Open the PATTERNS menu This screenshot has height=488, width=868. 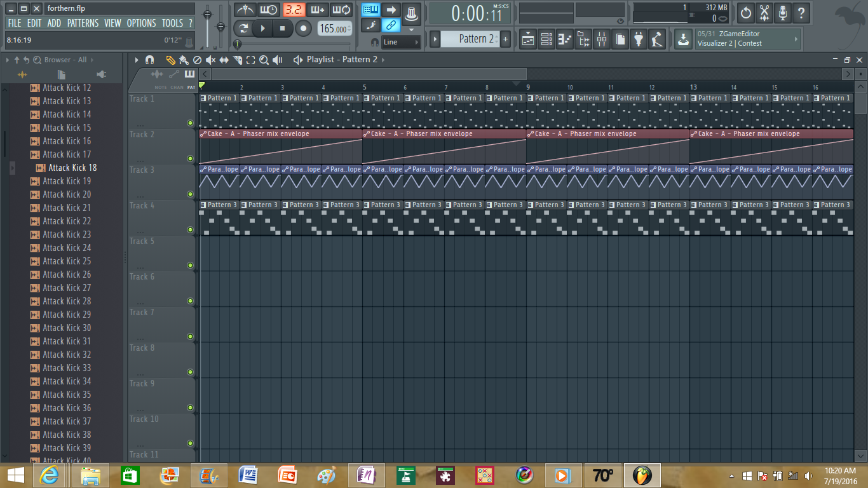coord(83,23)
